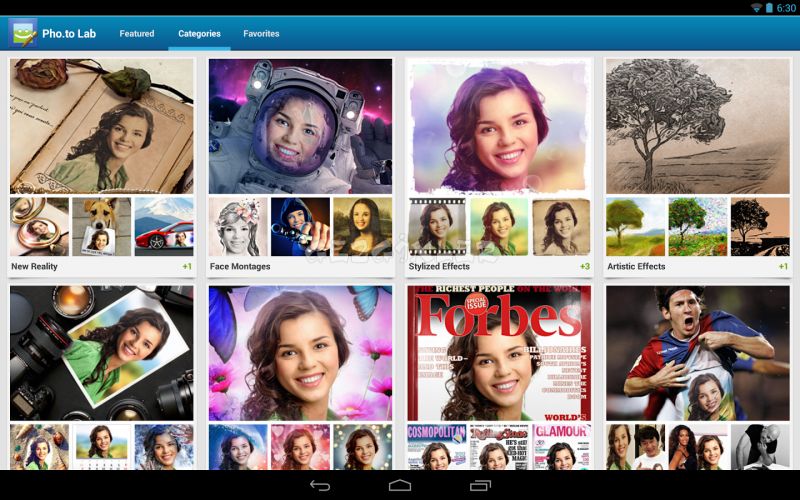Select the green-yellow tinted portrait effect
This screenshot has width=800, height=500.
click(x=499, y=227)
